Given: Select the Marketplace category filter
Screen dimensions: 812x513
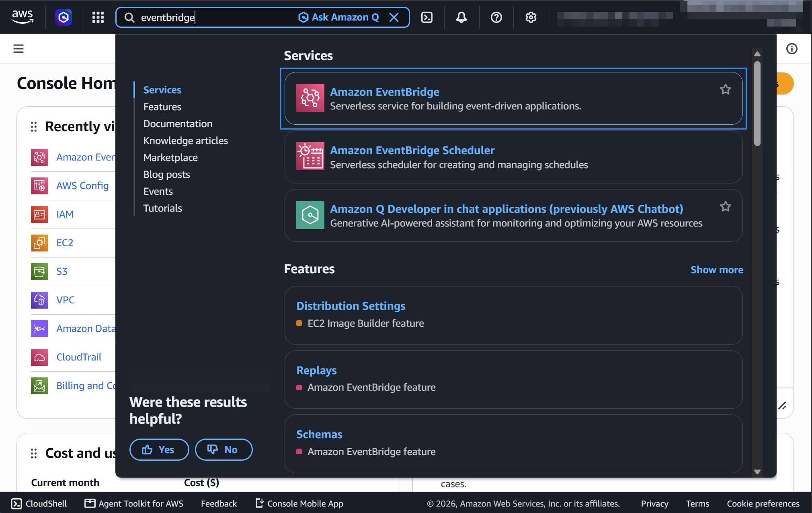Looking at the screenshot, I should [x=170, y=157].
